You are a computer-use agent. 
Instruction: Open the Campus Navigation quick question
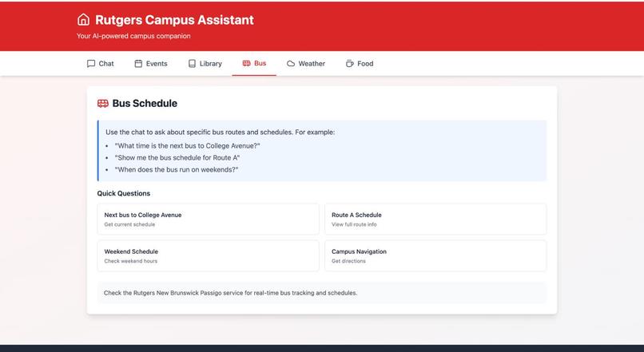435,255
